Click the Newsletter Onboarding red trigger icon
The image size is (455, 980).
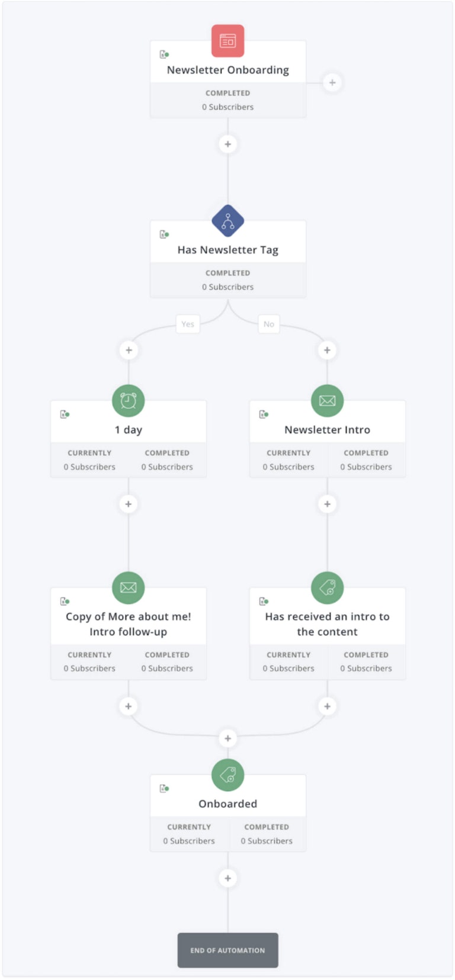tap(227, 40)
